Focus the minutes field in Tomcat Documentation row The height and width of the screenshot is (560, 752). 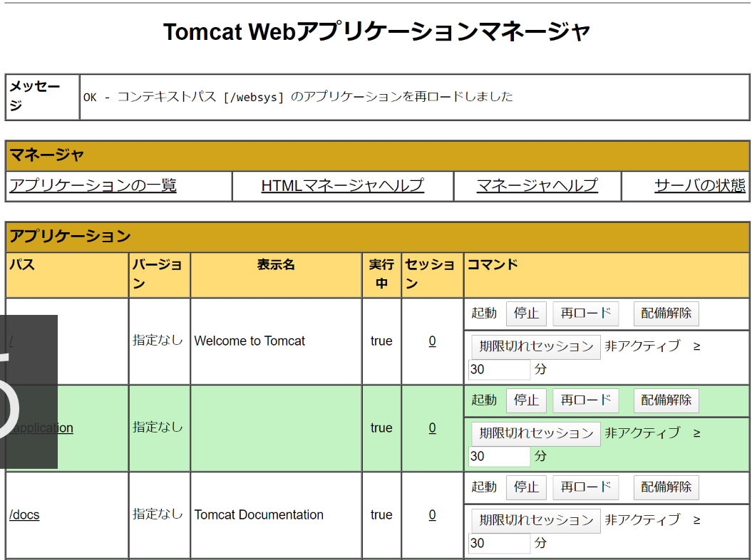pos(499,543)
